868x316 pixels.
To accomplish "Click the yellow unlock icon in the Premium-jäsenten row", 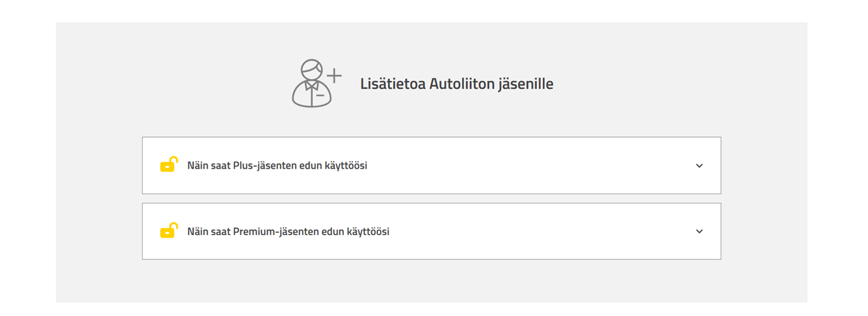I will pos(168,231).
